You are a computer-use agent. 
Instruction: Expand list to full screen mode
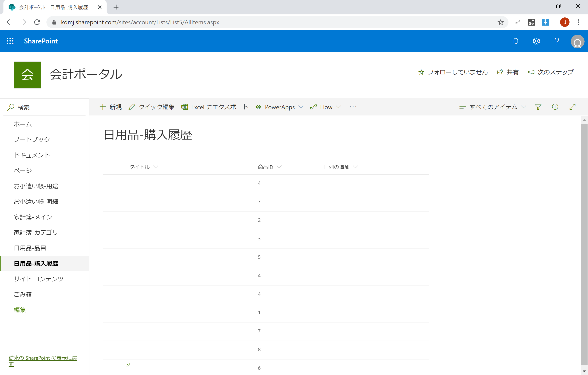(572, 107)
